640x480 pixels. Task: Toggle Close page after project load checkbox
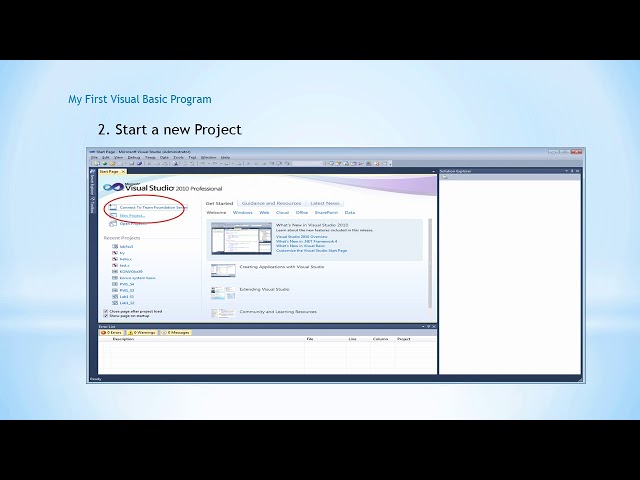click(x=106, y=311)
